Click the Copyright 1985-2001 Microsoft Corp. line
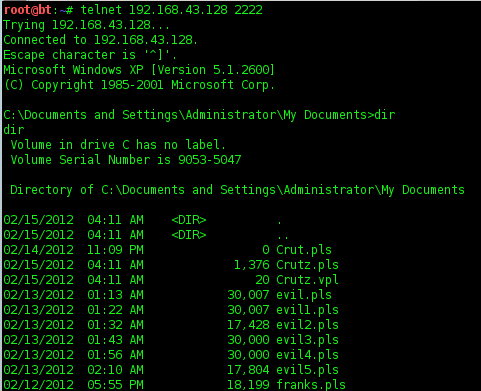 coord(139,85)
